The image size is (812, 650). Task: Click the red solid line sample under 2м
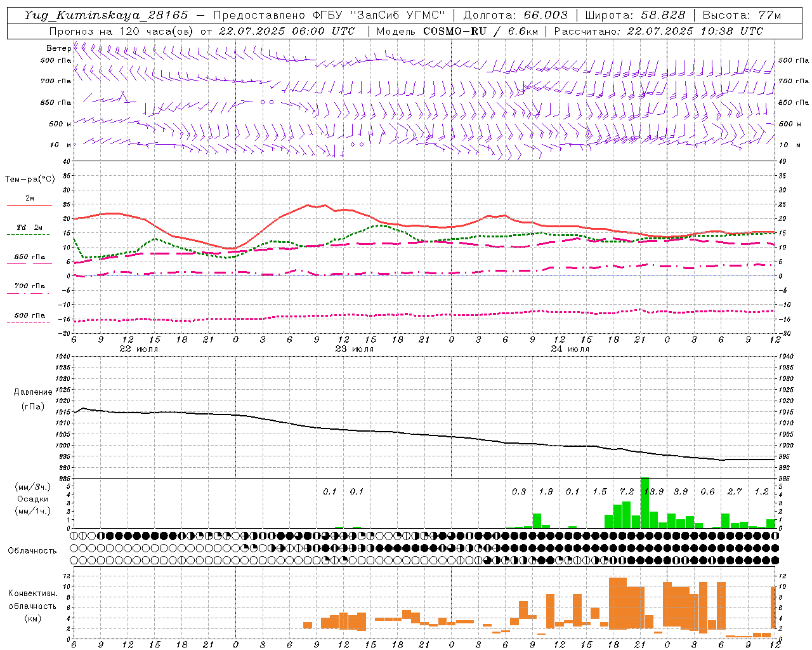pos(29,205)
